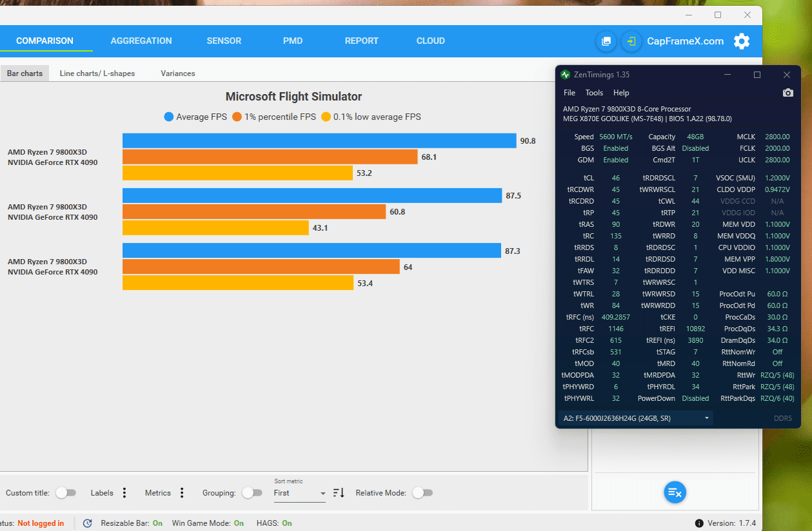This screenshot has height=531, width=812.
Task: Switch to COMPARISON tab
Action: 45,41
